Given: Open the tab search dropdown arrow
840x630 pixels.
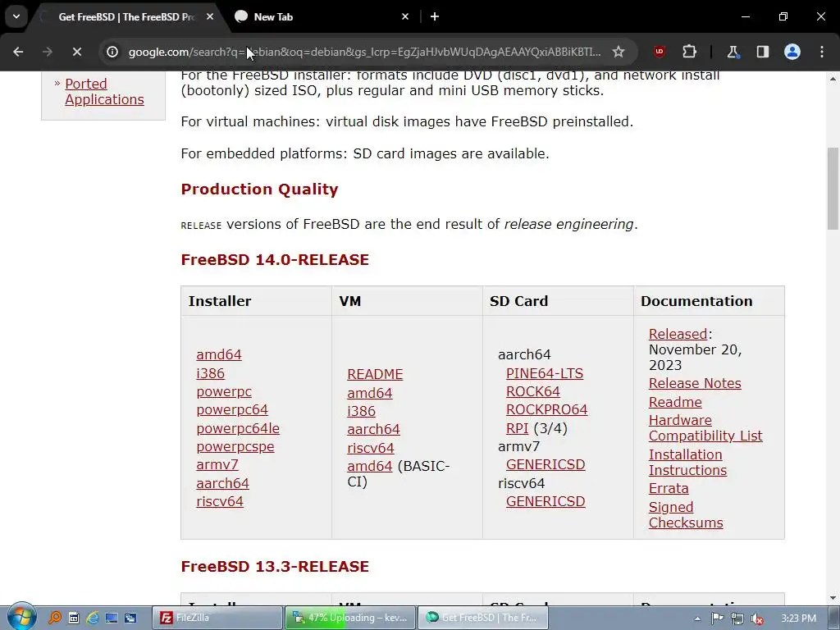Looking at the screenshot, I should click(x=16, y=16).
